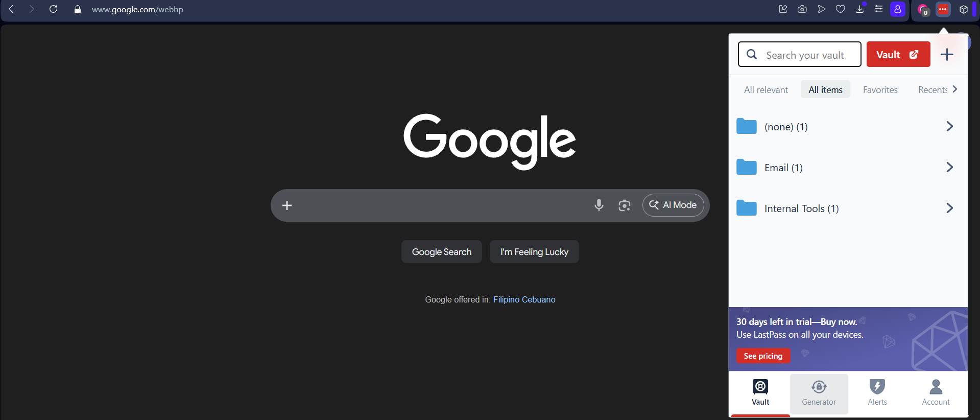Image resolution: width=980 pixels, height=420 pixels.
Task: Click the pink extension icon with 0 badge
Action: click(923, 10)
